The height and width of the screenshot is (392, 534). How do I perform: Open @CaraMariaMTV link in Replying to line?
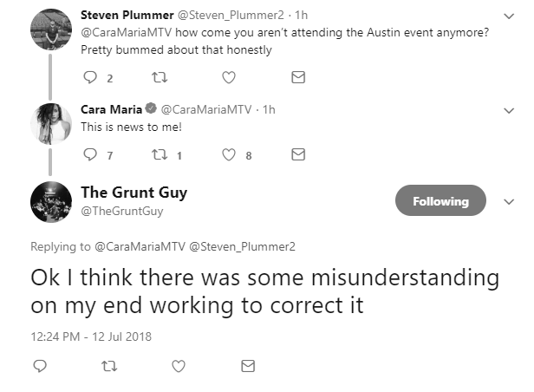pyautogui.click(x=140, y=246)
